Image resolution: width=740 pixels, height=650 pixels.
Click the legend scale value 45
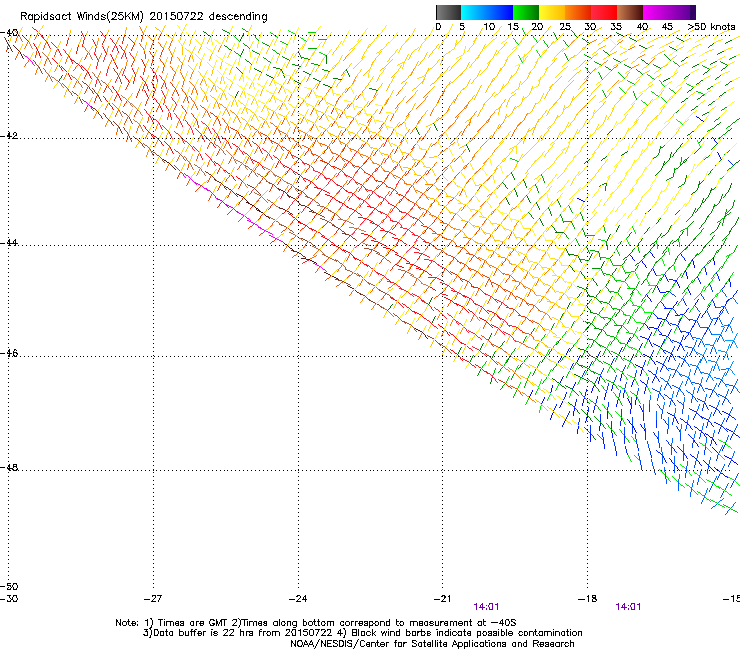[667, 27]
